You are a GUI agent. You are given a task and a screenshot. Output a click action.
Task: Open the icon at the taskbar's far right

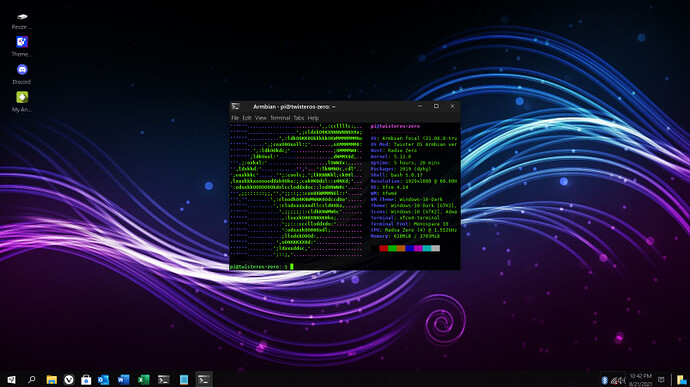[x=682, y=380]
